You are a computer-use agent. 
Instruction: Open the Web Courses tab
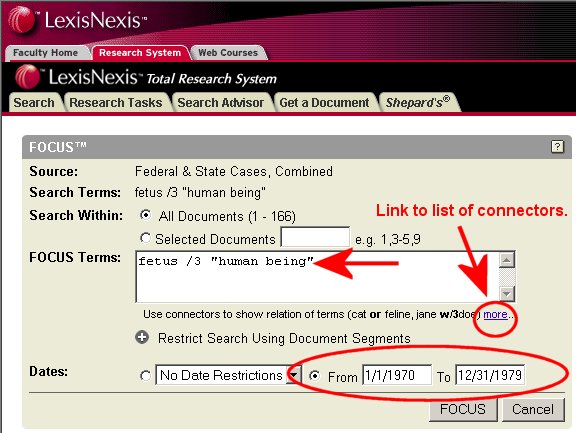click(228, 53)
